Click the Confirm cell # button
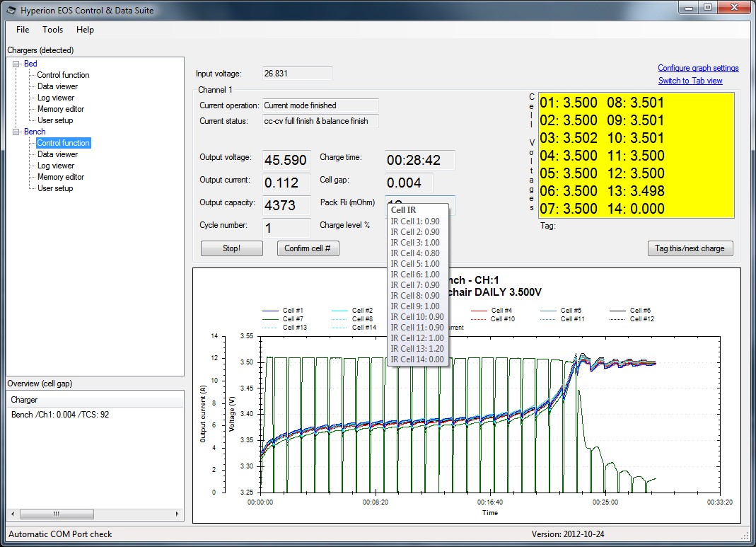This screenshot has width=756, height=547. [x=308, y=248]
